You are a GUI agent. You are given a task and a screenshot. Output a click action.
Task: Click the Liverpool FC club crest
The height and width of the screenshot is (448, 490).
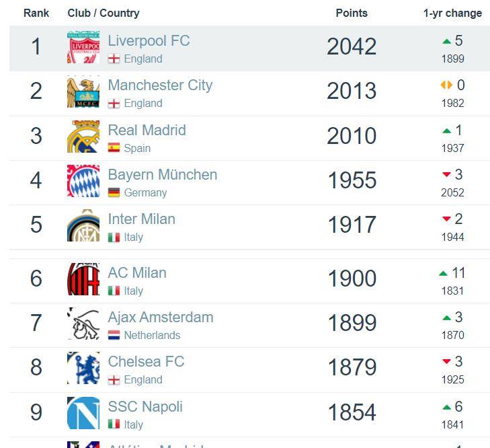(83, 47)
